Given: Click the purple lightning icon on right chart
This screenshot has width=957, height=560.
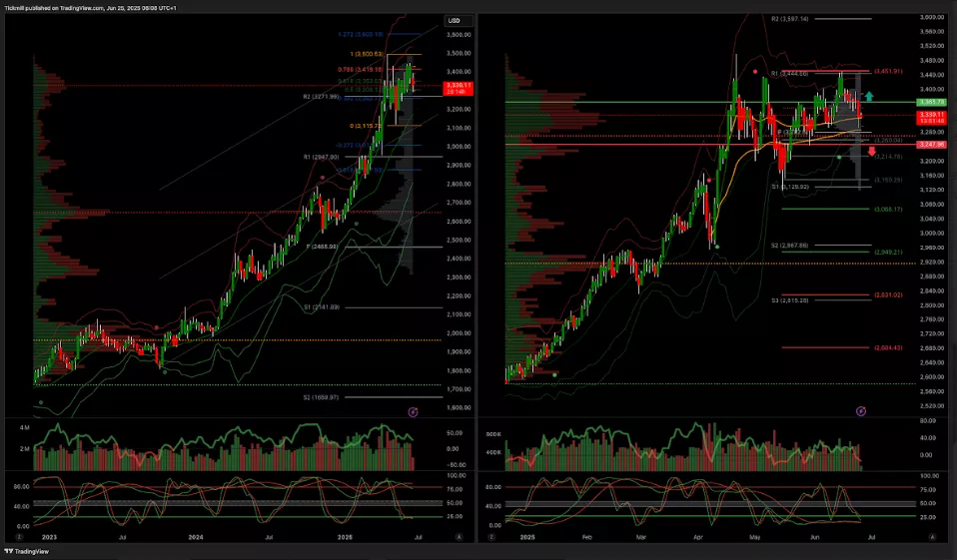Looking at the screenshot, I should pyautogui.click(x=861, y=411).
